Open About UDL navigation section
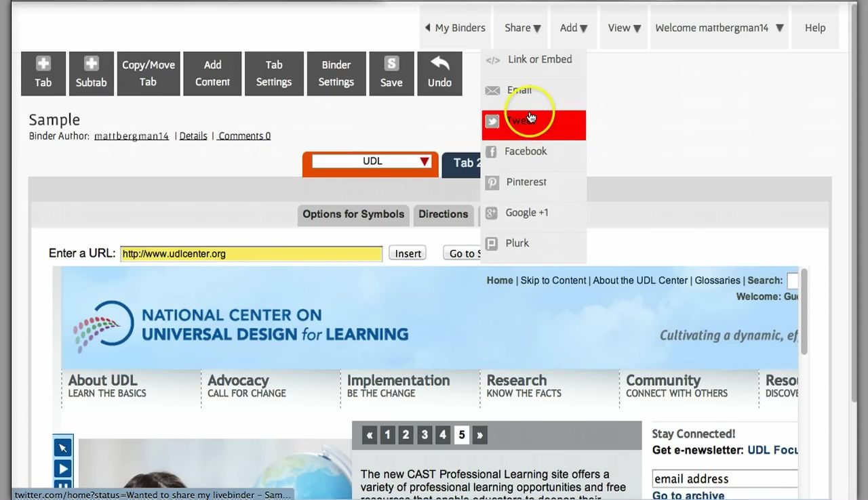 click(107, 386)
